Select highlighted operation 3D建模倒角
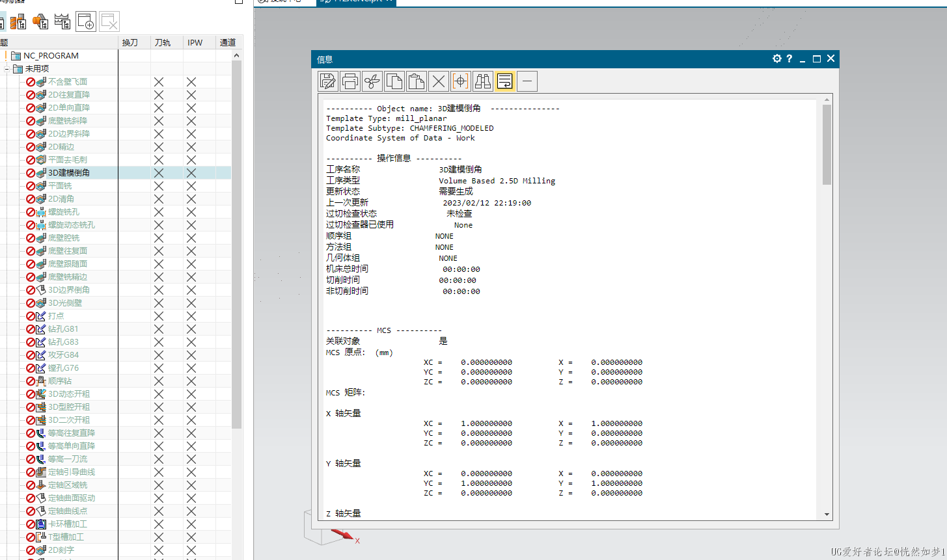 click(69, 173)
